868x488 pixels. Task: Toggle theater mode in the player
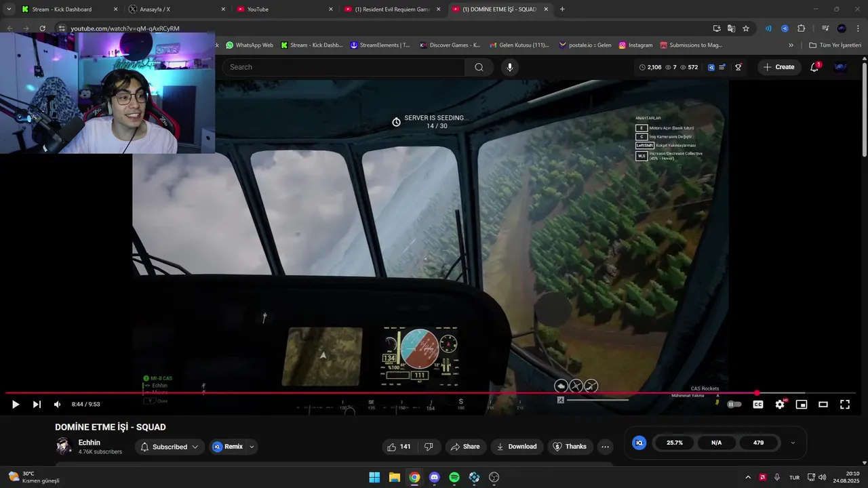(823, 405)
